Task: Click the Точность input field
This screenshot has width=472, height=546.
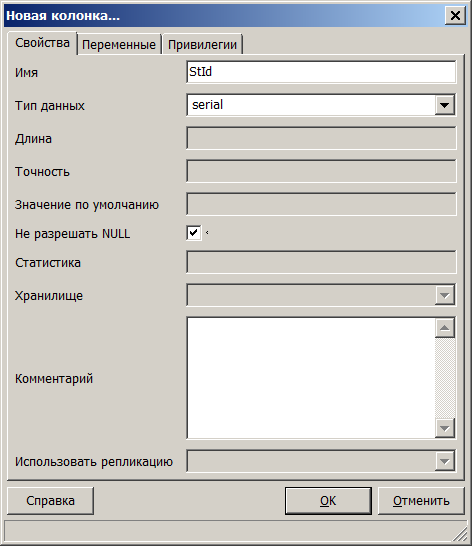Action: pos(321,171)
